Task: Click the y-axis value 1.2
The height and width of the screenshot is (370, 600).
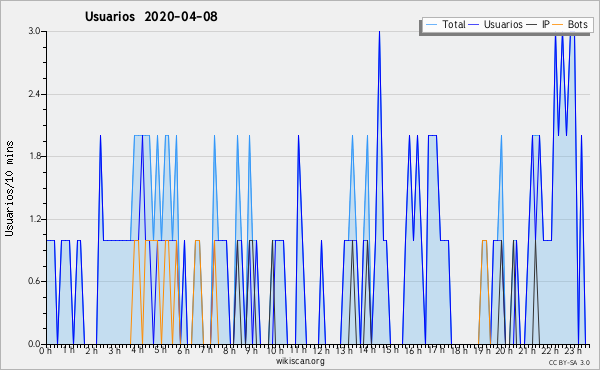Action: 34,219
